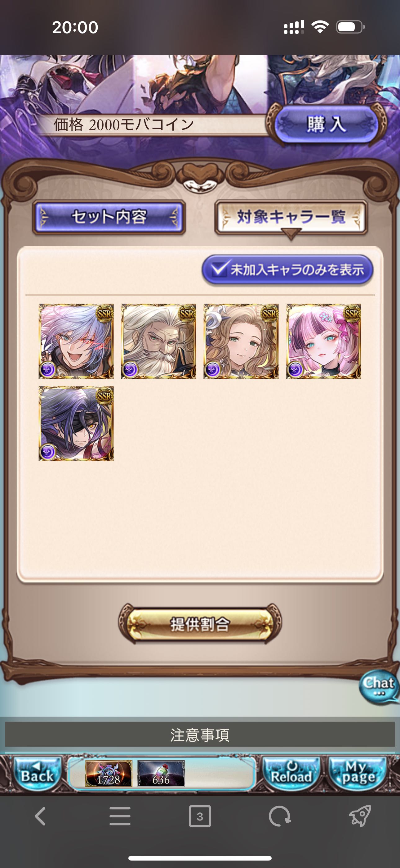Tap the 1728 item shortcut icon
The height and width of the screenshot is (868, 400).
109,773
